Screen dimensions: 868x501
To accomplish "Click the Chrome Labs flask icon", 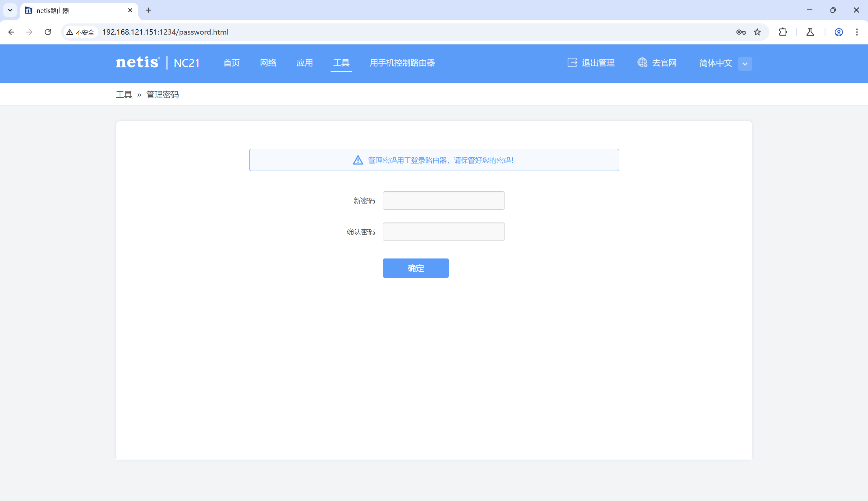I will (x=810, y=32).
